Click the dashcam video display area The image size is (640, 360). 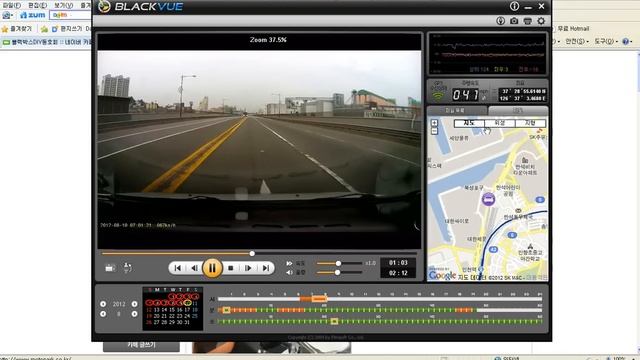pyautogui.click(x=259, y=140)
